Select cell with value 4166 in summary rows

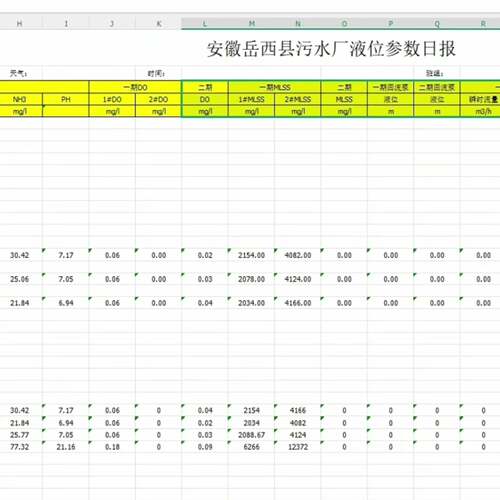[x=298, y=410]
